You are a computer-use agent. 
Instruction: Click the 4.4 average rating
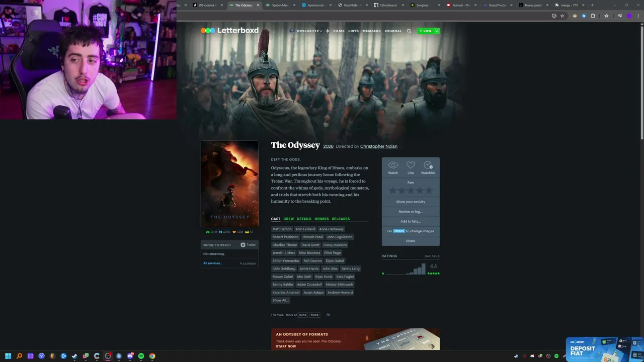(x=433, y=266)
